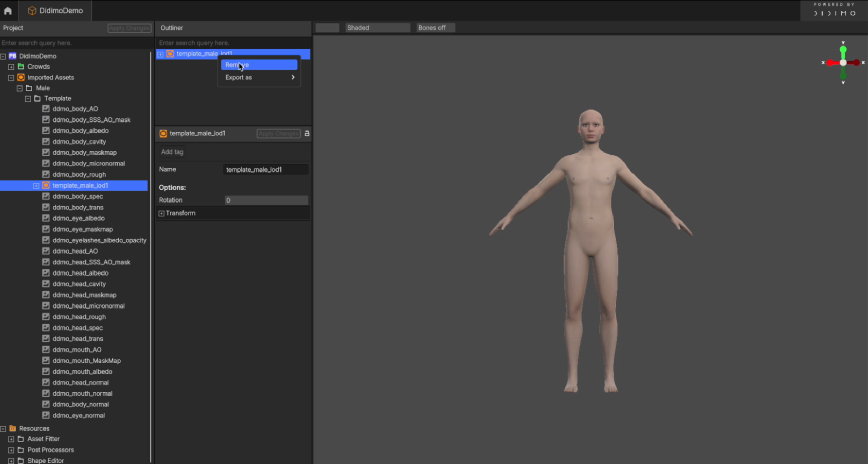This screenshot has width=868, height=464.
Task: Click the Template folder icon
Action: click(37, 98)
